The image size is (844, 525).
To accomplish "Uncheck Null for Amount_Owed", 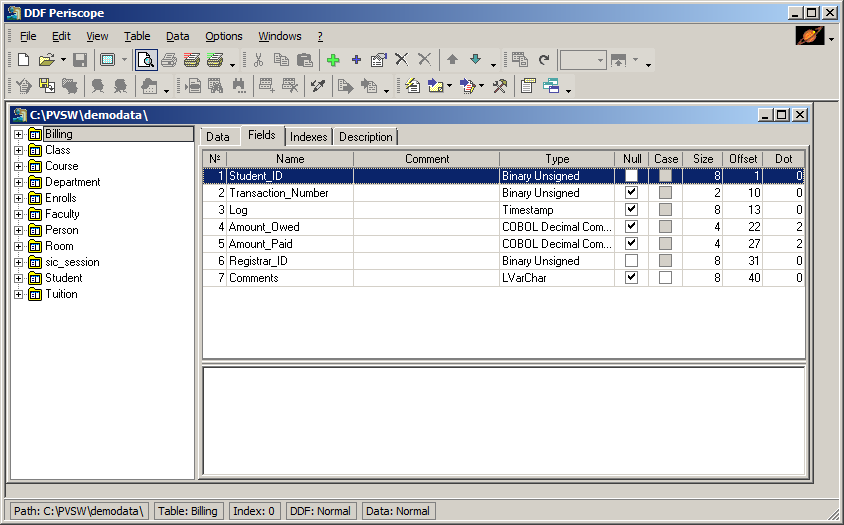I will pyautogui.click(x=631, y=227).
